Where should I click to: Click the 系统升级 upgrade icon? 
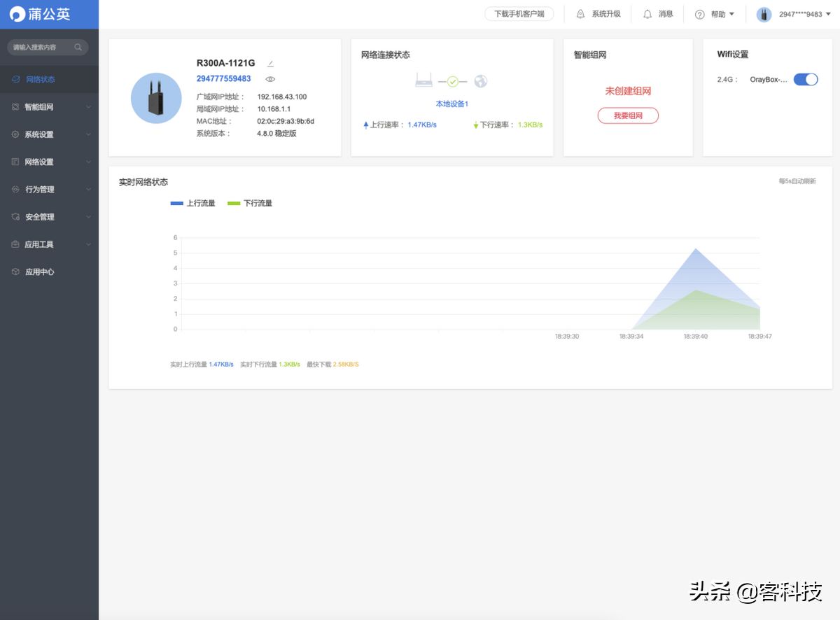tap(580, 14)
